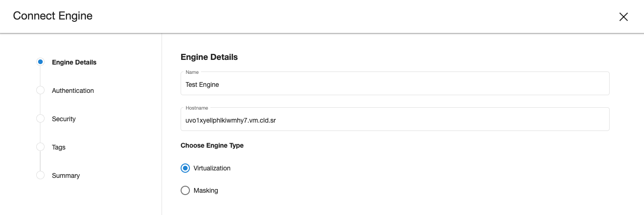Click the Engine Details form heading
The image size is (644, 215).
coord(209,57)
